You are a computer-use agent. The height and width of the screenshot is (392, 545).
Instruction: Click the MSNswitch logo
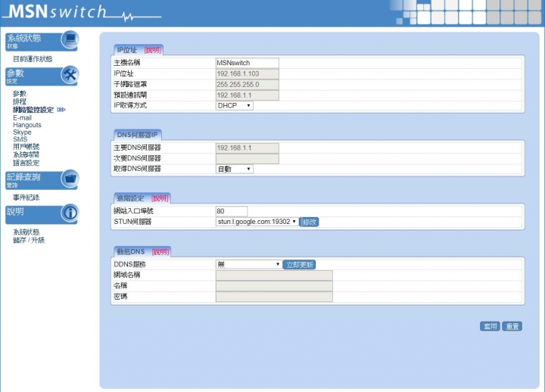[x=82, y=13]
